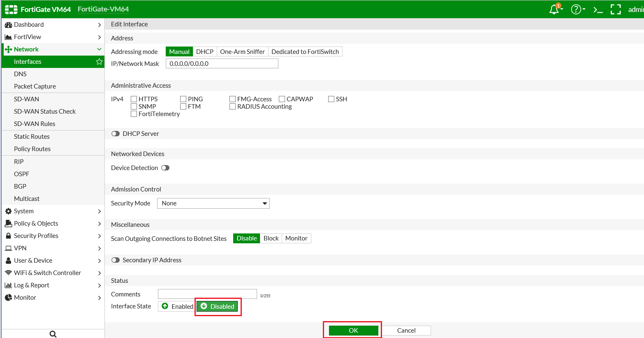Image resolution: width=644 pixels, height=338 pixels.
Task: Enable Device Detection
Action: coord(166,168)
